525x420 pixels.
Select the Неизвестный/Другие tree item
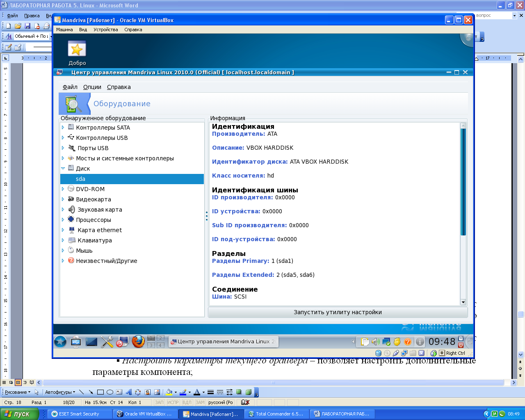pyautogui.click(x=107, y=261)
